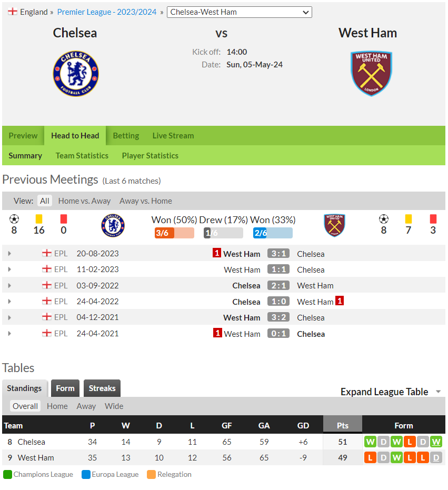Click the 3:2 score of 04-12-2021 match
Viewport: 448px width, 490px height.
click(278, 317)
